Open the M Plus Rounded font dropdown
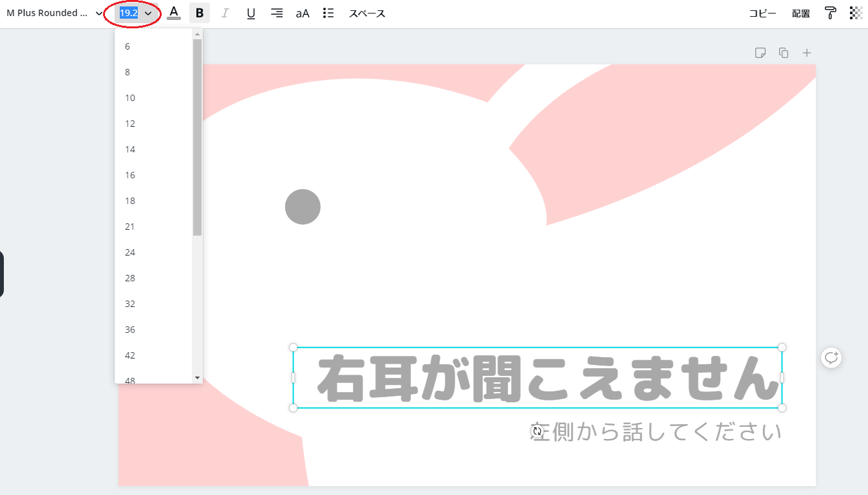Viewport: 868px width, 495px height. [54, 13]
